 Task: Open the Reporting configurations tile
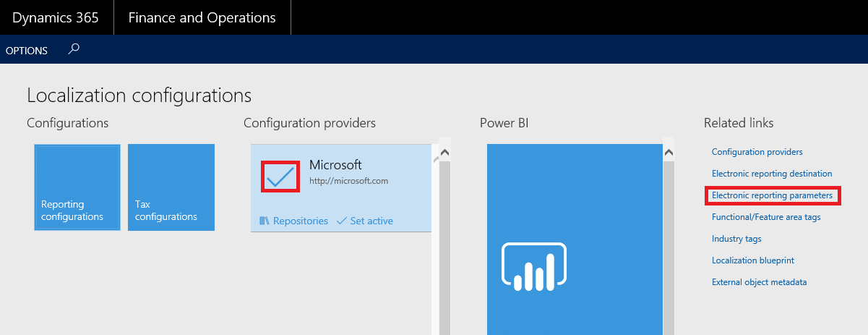coord(77,187)
